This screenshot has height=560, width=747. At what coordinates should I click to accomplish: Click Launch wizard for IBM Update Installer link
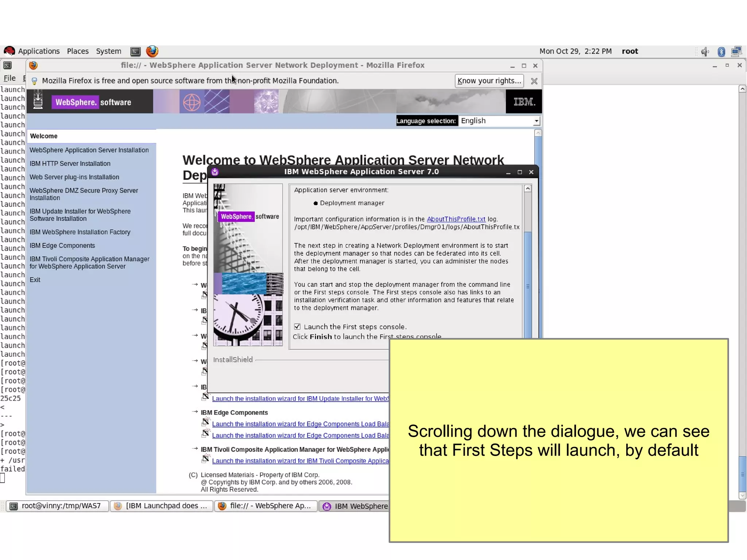[300, 399]
